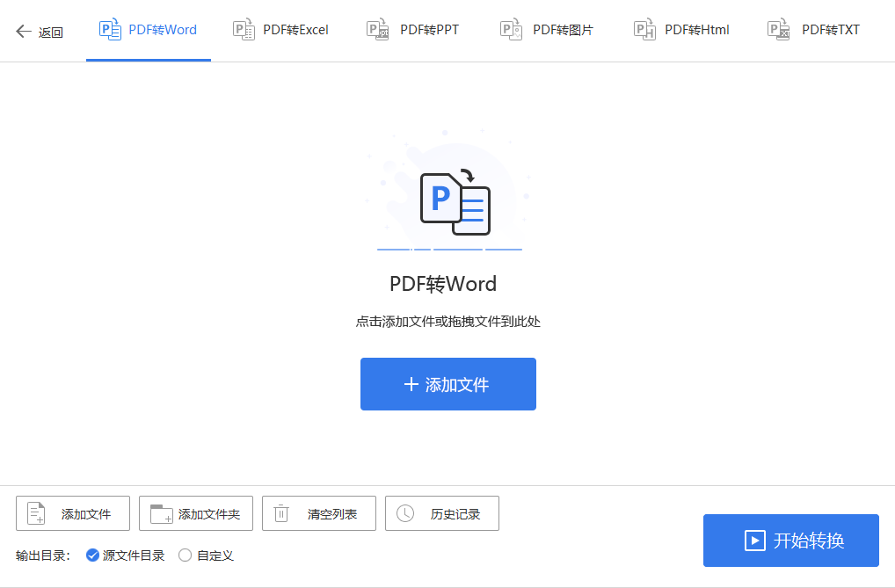Click the PDF转Html tab icon

click(x=644, y=29)
